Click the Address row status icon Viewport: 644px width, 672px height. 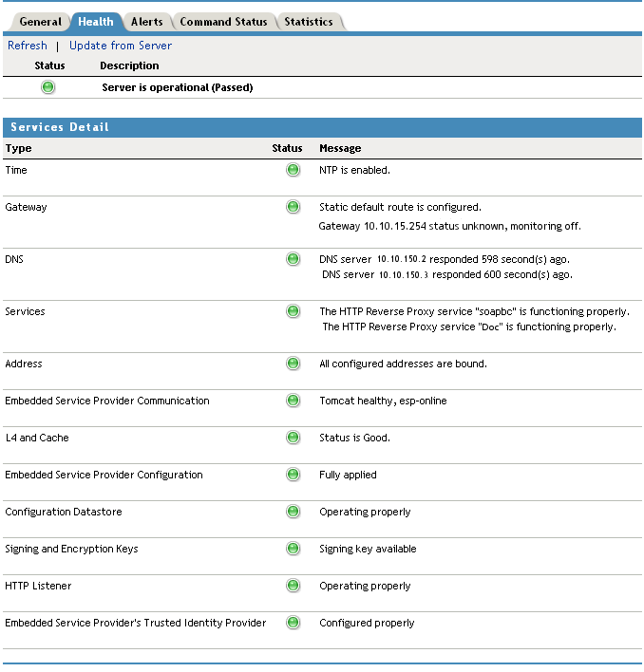pos(294,364)
